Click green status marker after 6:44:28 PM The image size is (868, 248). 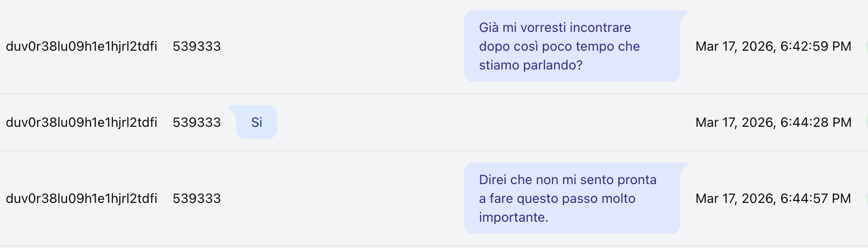coord(867,122)
